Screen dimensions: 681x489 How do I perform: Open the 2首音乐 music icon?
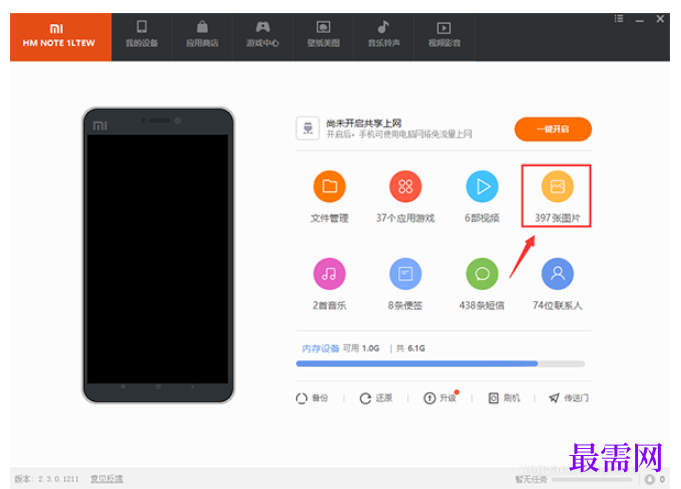329,274
